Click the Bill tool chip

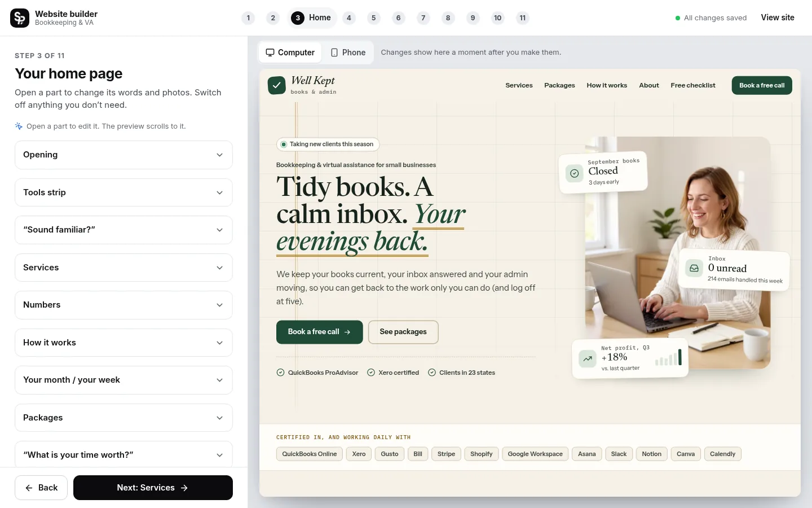click(x=418, y=454)
